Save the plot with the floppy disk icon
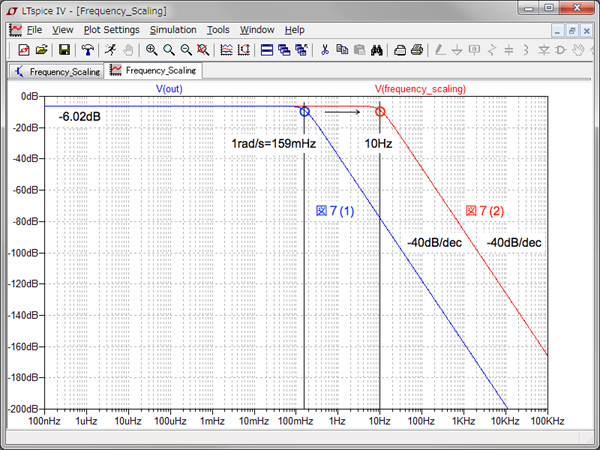 64,49
